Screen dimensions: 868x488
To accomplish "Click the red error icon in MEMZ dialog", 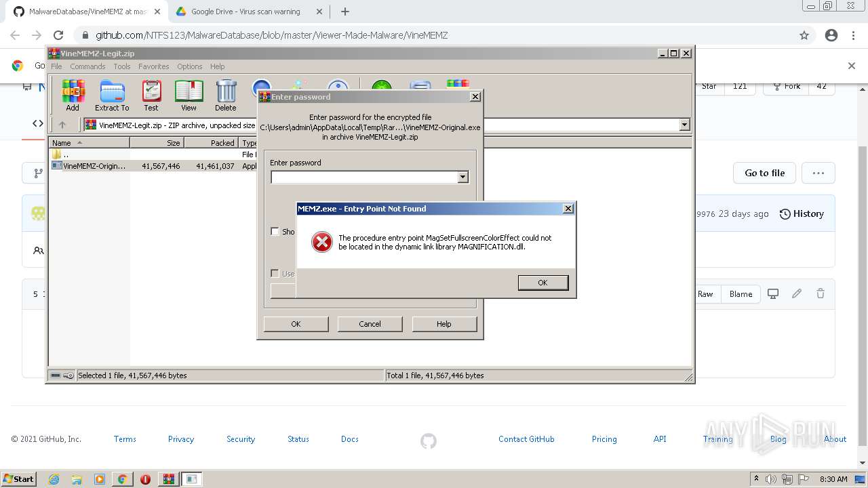I will pyautogui.click(x=321, y=242).
